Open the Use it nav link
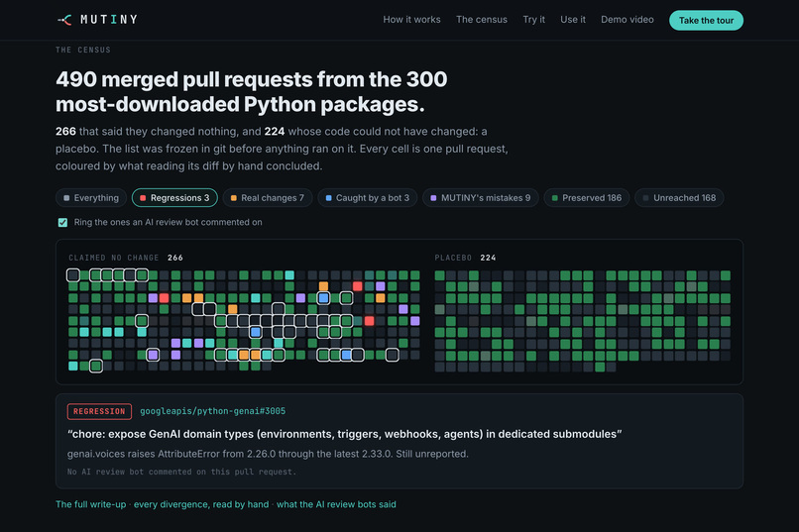 pyautogui.click(x=573, y=20)
